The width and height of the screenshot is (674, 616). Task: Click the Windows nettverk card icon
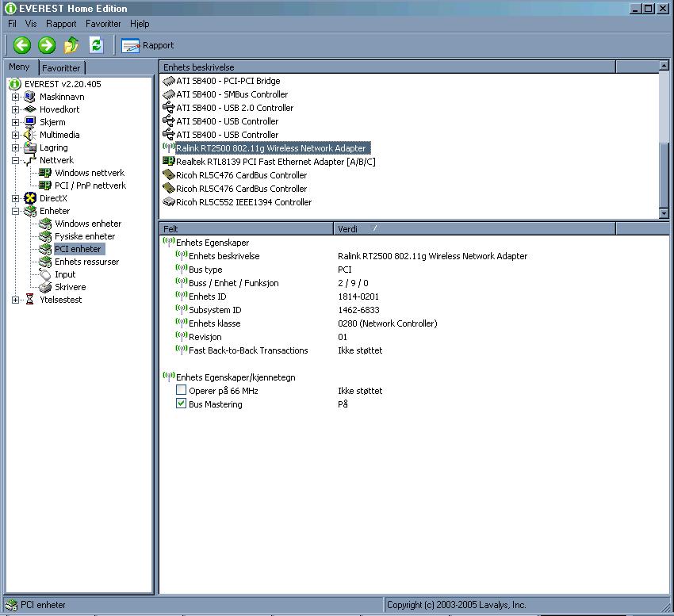click(45, 173)
